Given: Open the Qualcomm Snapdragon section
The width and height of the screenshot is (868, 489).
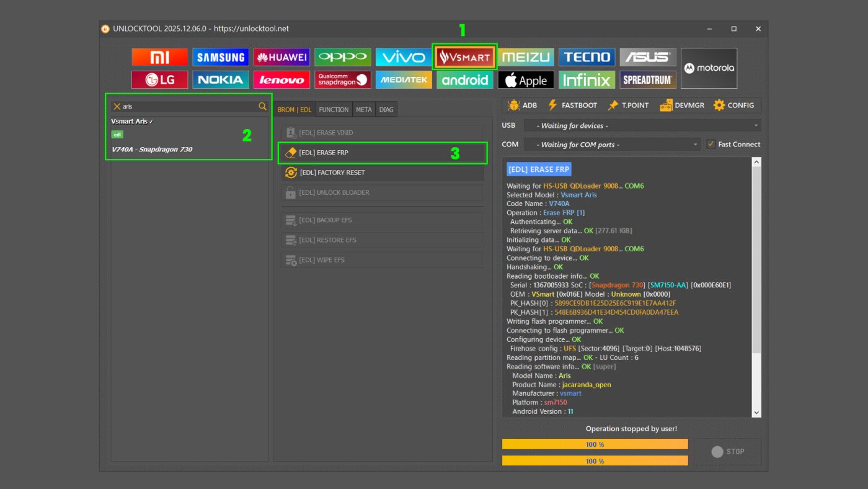Looking at the screenshot, I should pyautogui.click(x=343, y=79).
